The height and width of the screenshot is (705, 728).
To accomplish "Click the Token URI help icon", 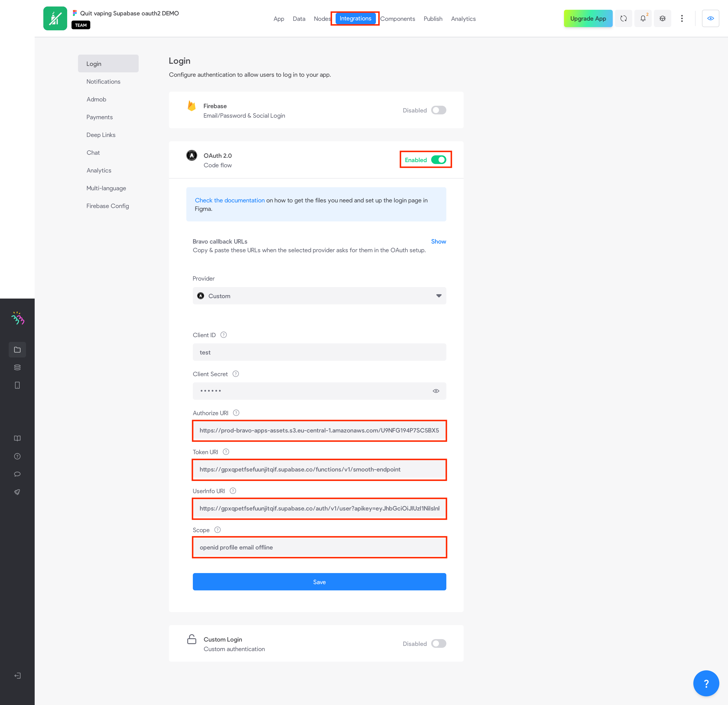I will coord(226,452).
